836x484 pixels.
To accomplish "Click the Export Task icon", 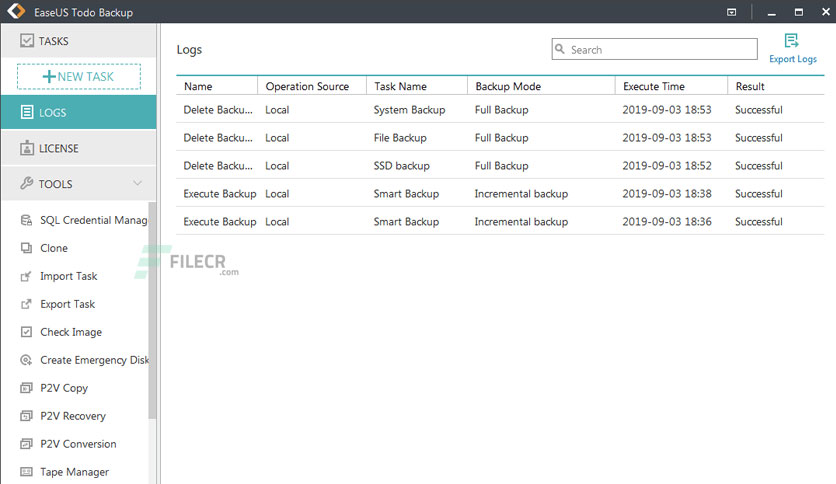I will point(26,304).
